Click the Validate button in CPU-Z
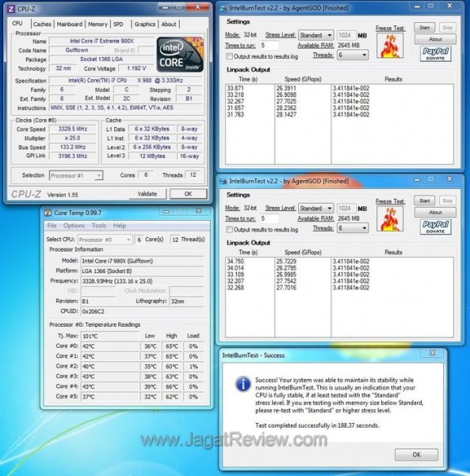 (147, 194)
